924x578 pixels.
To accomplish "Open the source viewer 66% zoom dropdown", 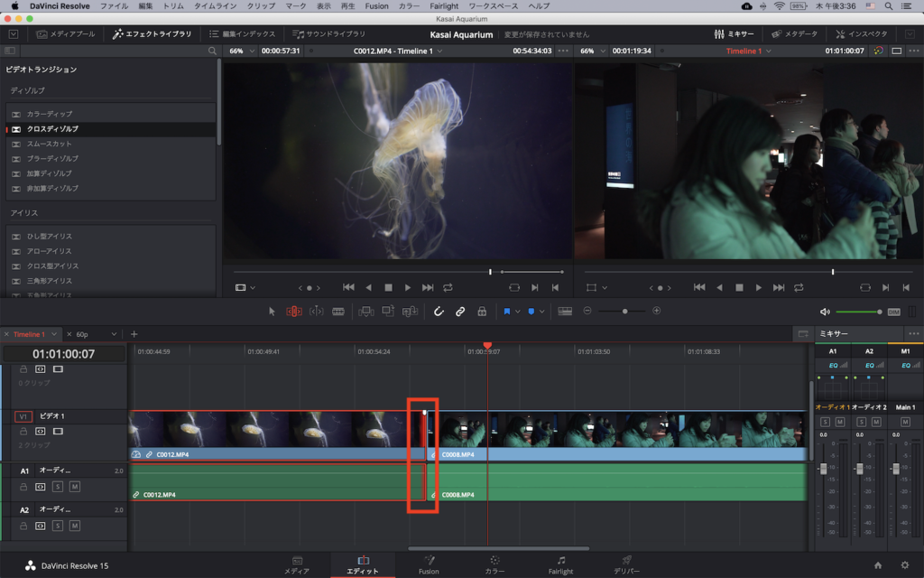I will [x=240, y=51].
